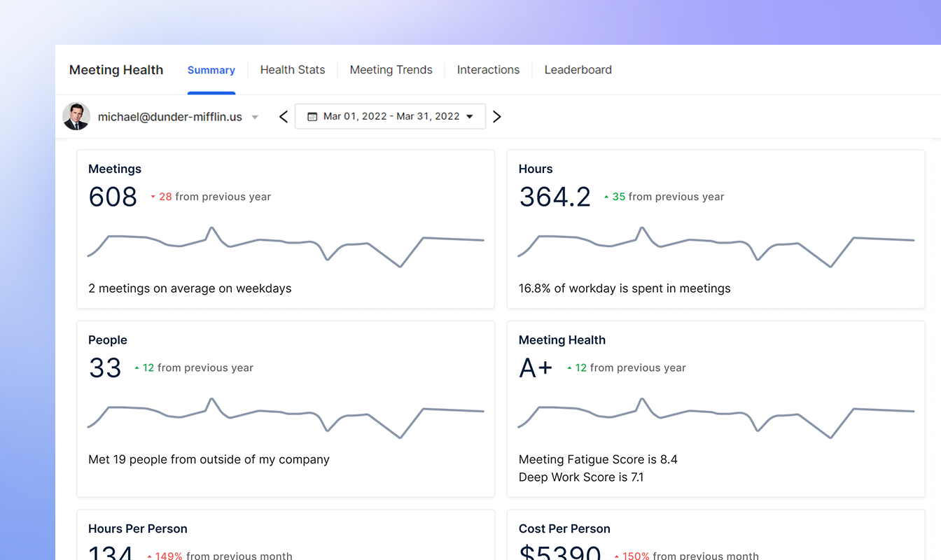Click 'Deep Work Score is 7.1'
This screenshot has width=941, height=560.
click(x=581, y=477)
